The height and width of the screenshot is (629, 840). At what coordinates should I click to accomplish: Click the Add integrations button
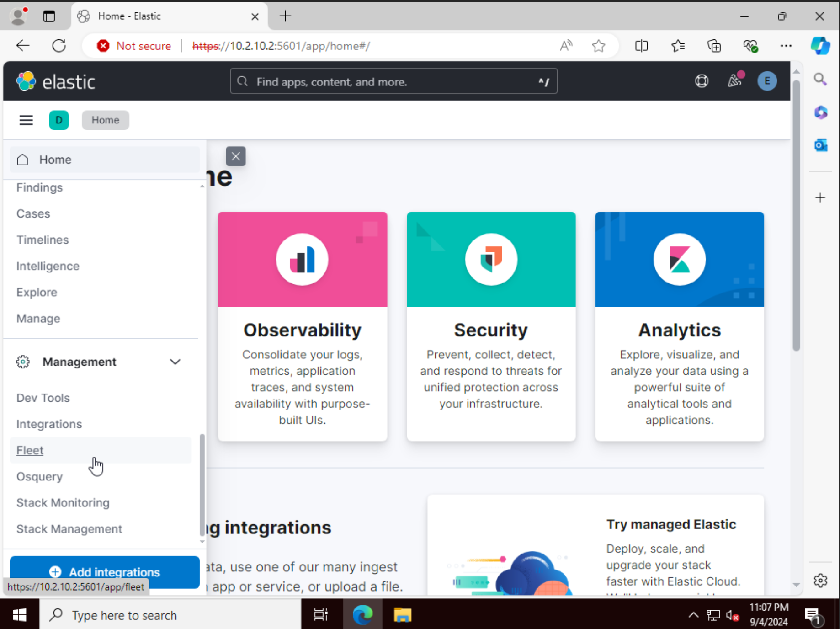coord(105,572)
